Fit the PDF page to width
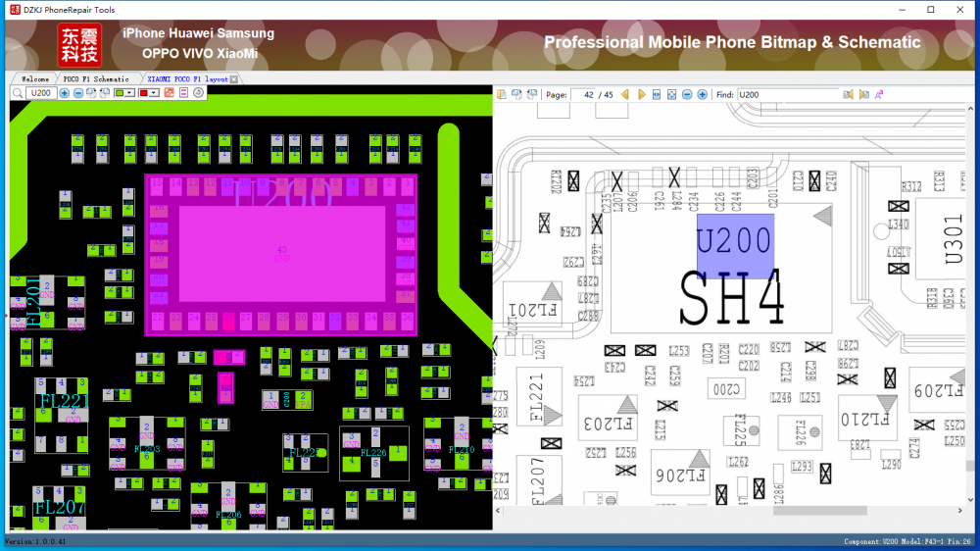The image size is (980, 551). (x=657, y=95)
